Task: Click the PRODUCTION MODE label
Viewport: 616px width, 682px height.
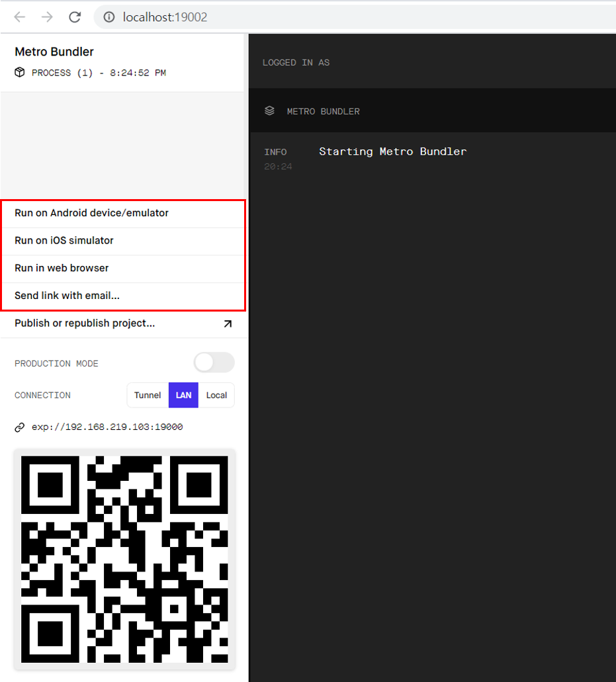Action: click(x=56, y=364)
